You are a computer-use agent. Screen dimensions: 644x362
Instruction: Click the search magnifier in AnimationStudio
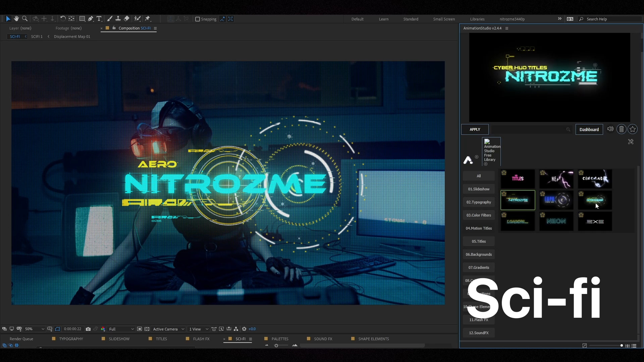click(568, 129)
